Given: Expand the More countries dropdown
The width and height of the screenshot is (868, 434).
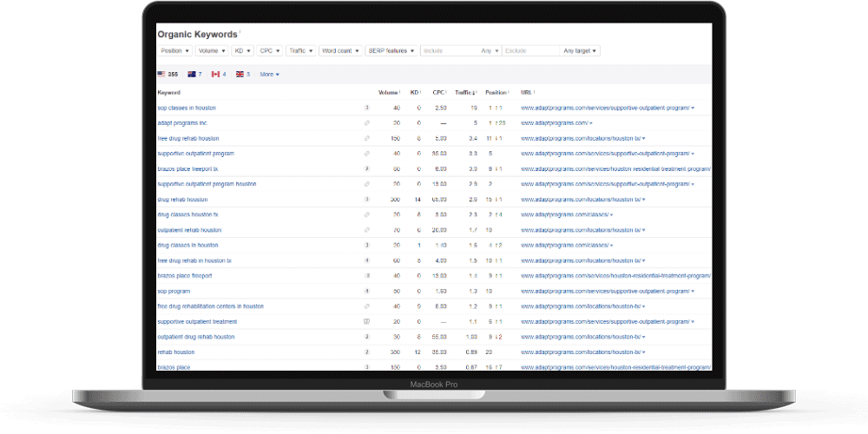Looking at the screenshot, I should (270, 74).
